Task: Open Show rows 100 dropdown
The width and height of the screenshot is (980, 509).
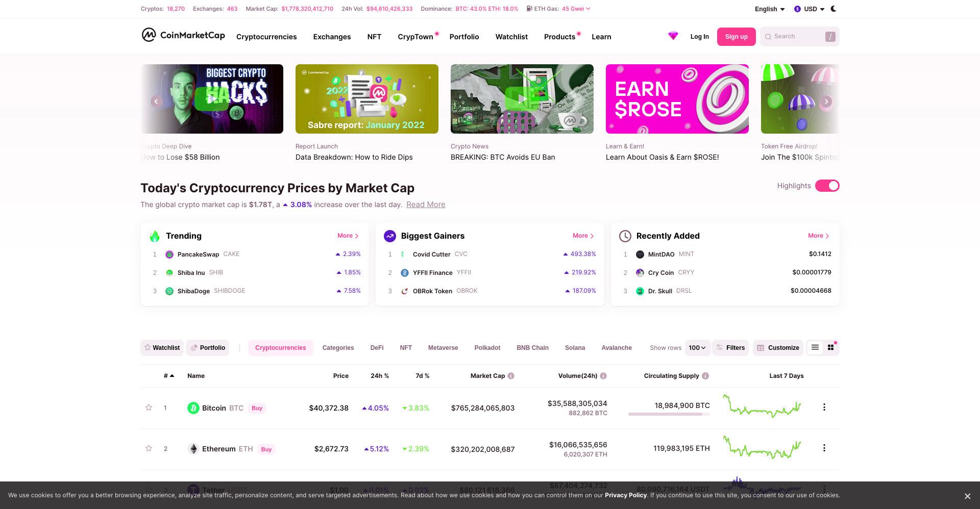Action: point(697,348)
